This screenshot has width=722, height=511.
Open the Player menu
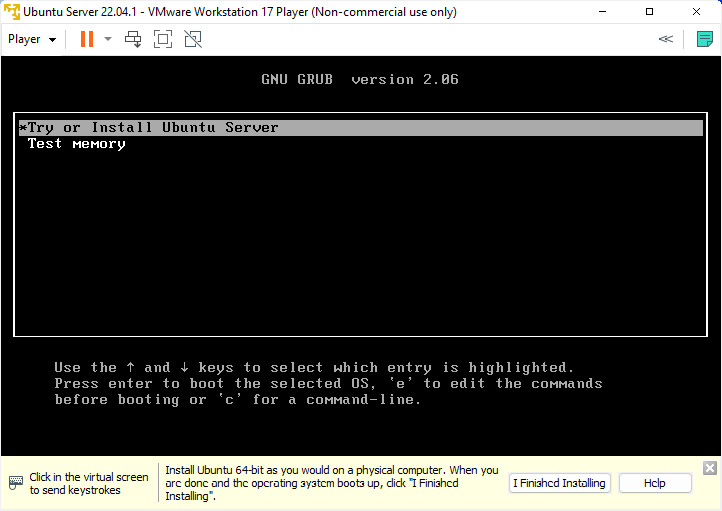tap(32, 39)
